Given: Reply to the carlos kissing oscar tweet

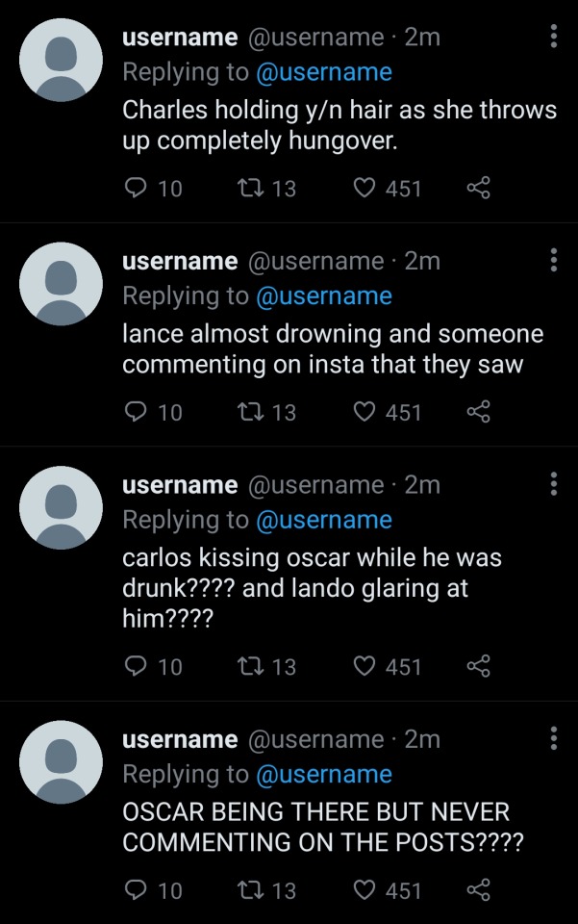Looking at the screenshot, I should point(137,667).
